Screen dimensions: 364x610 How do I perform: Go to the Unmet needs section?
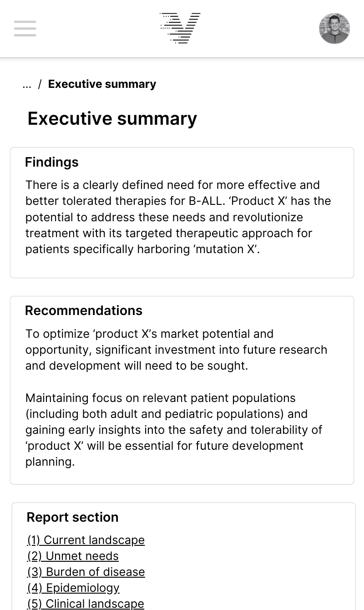[73, 556]
